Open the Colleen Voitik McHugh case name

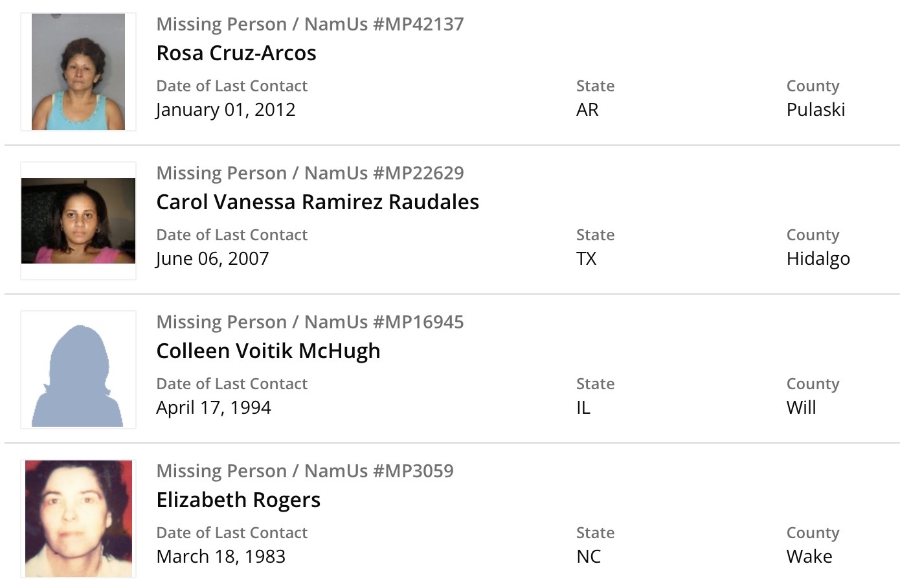[x=268, y=351]
